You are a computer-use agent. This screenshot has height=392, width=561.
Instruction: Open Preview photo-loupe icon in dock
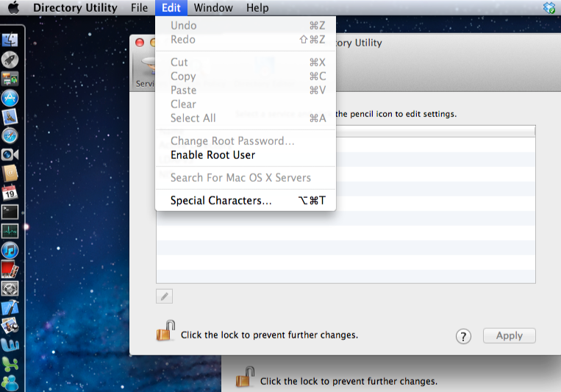[10, 326]
